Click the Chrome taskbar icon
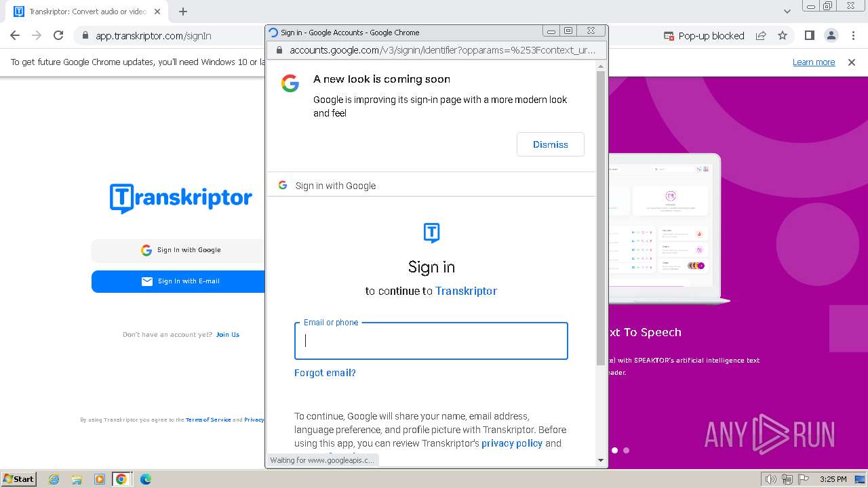 point(121,479)
